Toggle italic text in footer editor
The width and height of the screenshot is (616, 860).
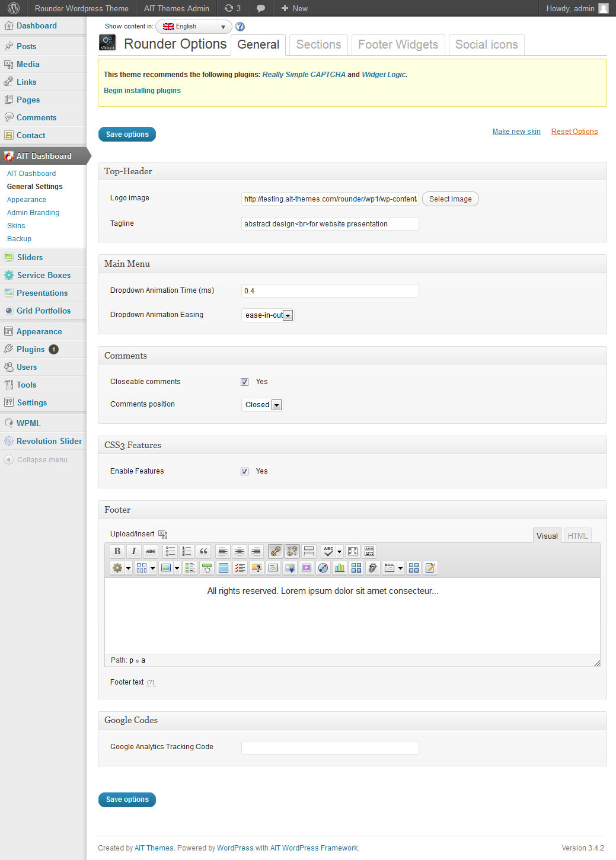(134, 551)
